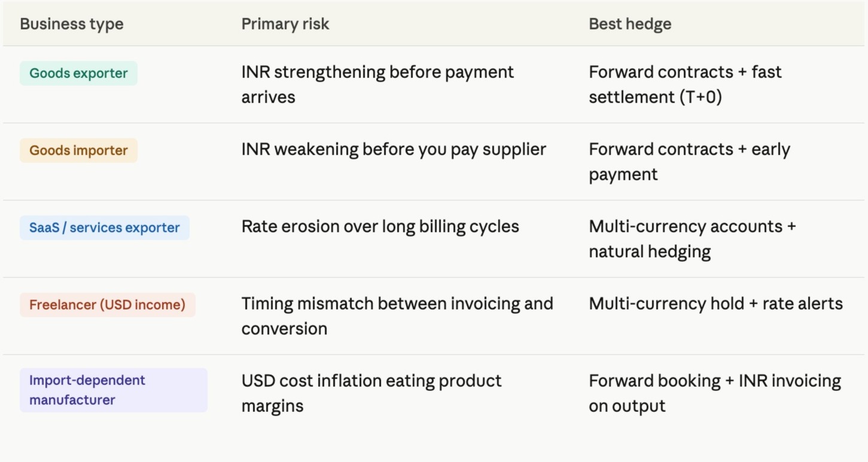Viewport: 868px width, 462px height.
Task: Click the INR weakening before you pay supplier cell
Action: [394, 149]
